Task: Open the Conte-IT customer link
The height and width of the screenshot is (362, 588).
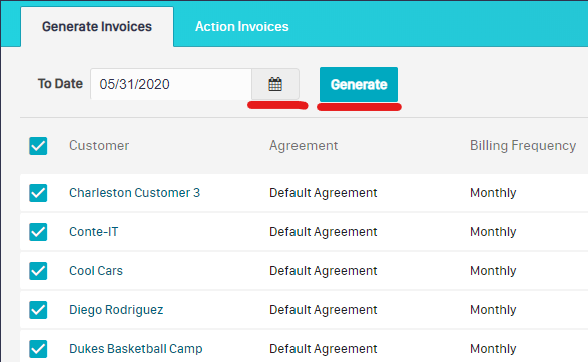Action: click(93, 232)
